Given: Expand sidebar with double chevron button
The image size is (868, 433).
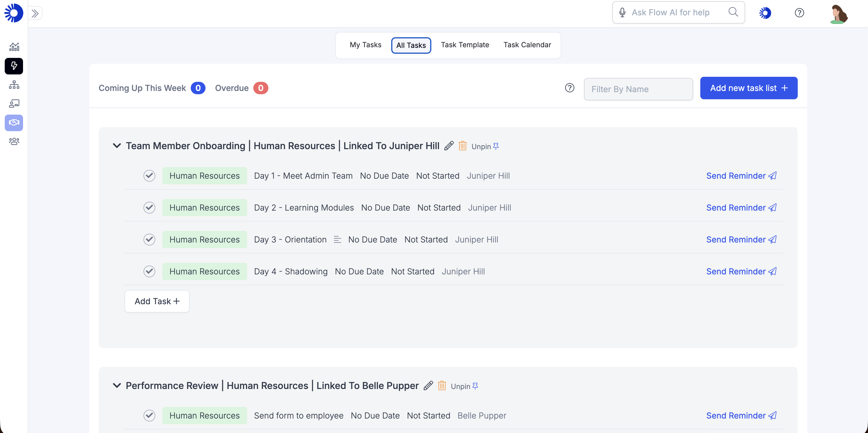Looking at the screenshot, I should (35, 14).
